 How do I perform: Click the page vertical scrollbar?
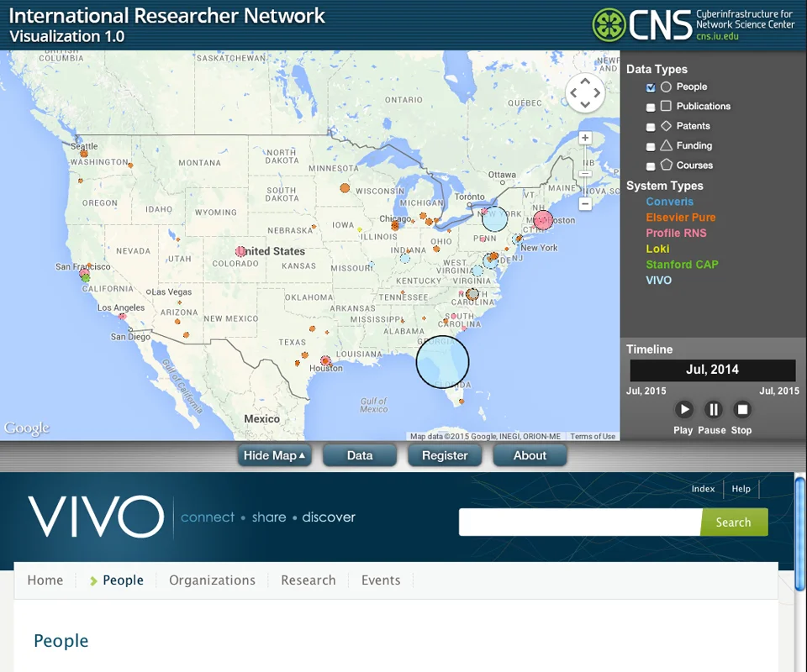(799, 535)
